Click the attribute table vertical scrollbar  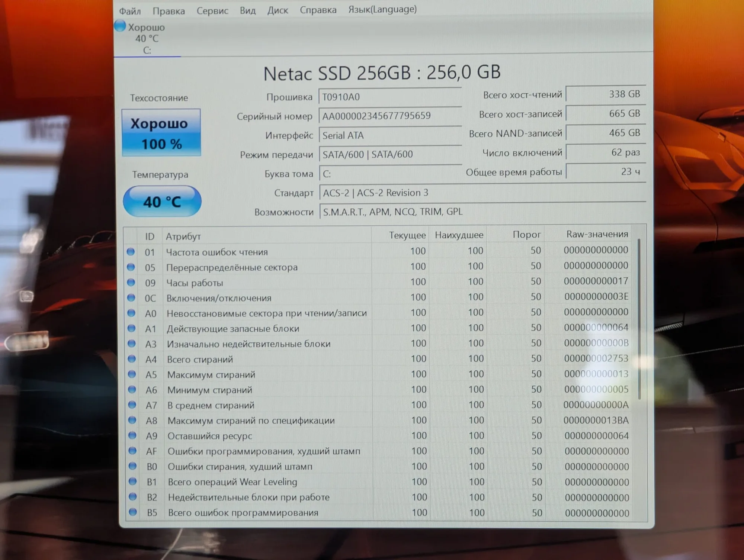pyautogui.click(x=640, y=320)
